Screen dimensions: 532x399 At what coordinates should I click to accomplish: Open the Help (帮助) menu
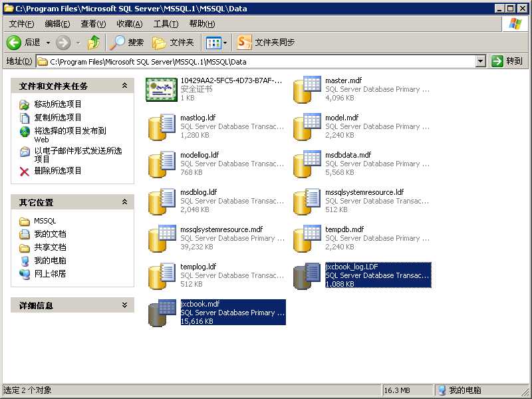pyautogui.click(x=202, y=24)
